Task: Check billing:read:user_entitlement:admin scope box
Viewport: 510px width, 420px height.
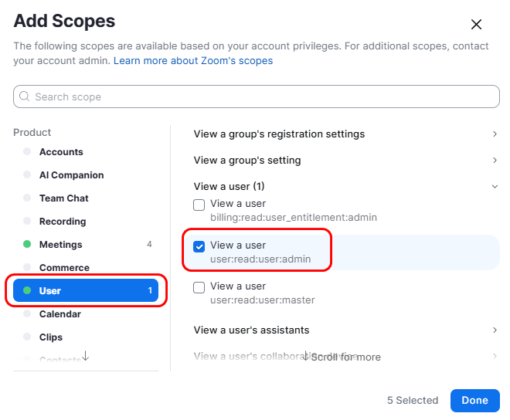Action: tap(199, 205)
